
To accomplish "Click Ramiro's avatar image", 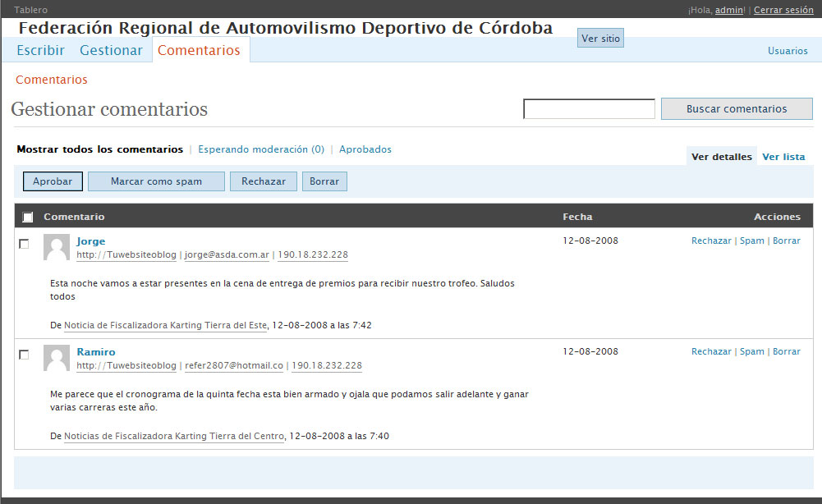I will point(57,358).
